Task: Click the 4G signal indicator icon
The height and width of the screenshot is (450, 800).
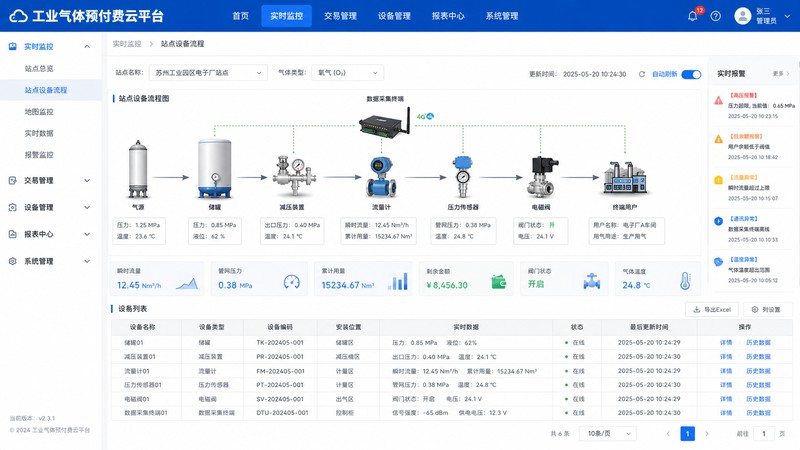Action: tap(425, 116)
